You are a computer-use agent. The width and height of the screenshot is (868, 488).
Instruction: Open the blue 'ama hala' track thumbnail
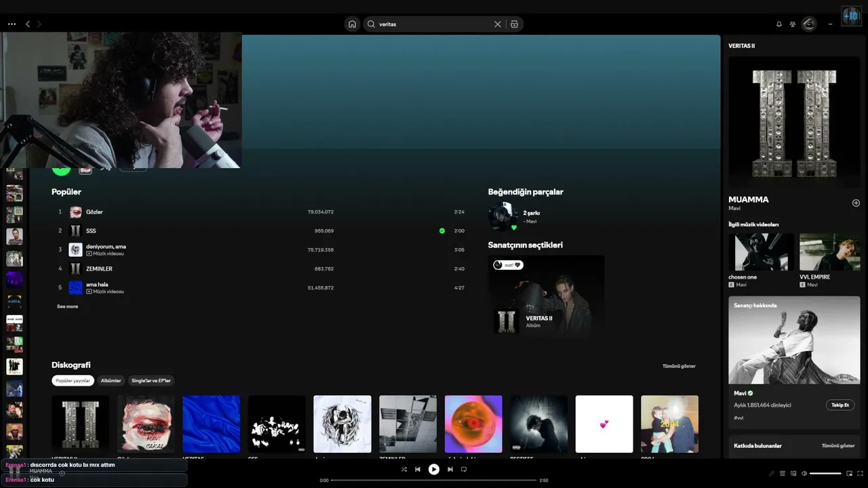point(76,288)
